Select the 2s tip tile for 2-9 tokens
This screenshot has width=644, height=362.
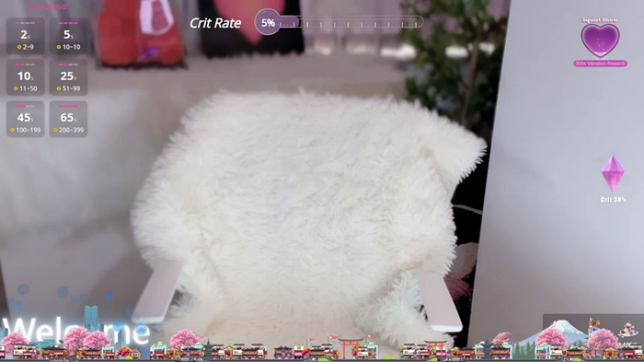(x=26, y=36)
